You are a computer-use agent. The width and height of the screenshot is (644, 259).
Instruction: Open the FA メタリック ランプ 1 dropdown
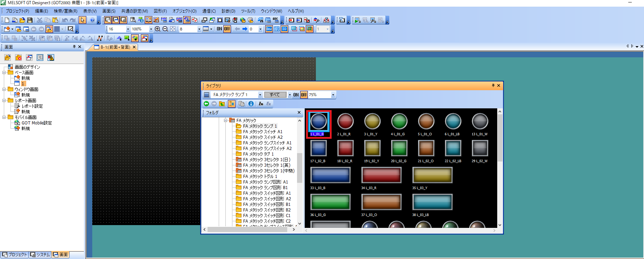260,95
